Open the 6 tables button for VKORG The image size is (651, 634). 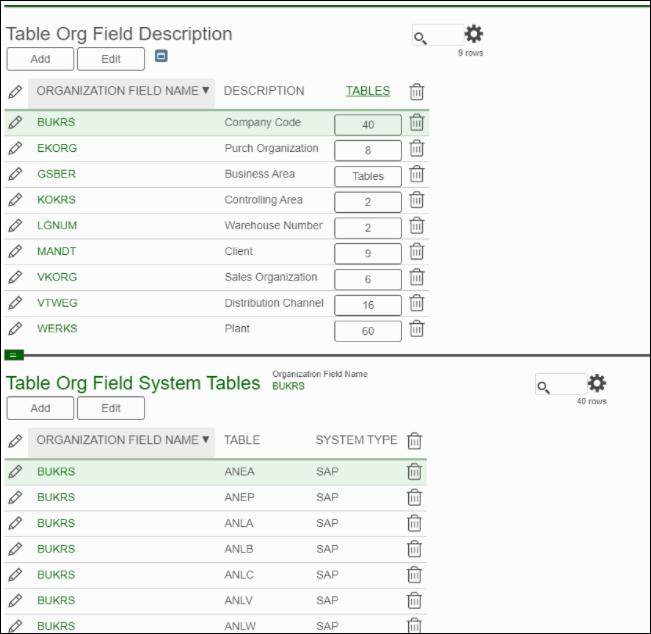click(368, 279)
